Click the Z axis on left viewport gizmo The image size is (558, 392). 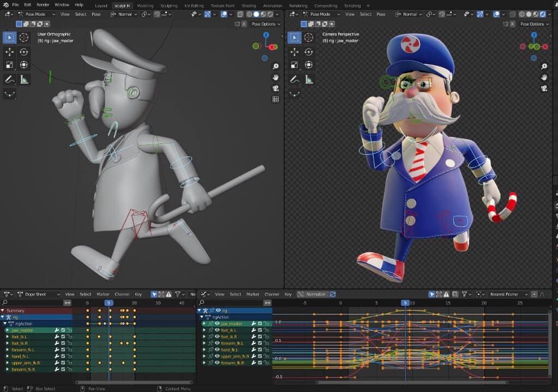(266, 35)
